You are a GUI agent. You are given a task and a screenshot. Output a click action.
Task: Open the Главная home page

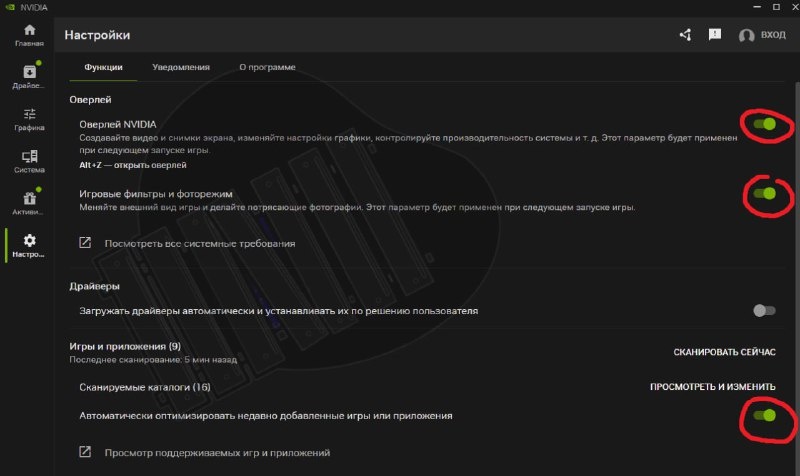[29, 35]
